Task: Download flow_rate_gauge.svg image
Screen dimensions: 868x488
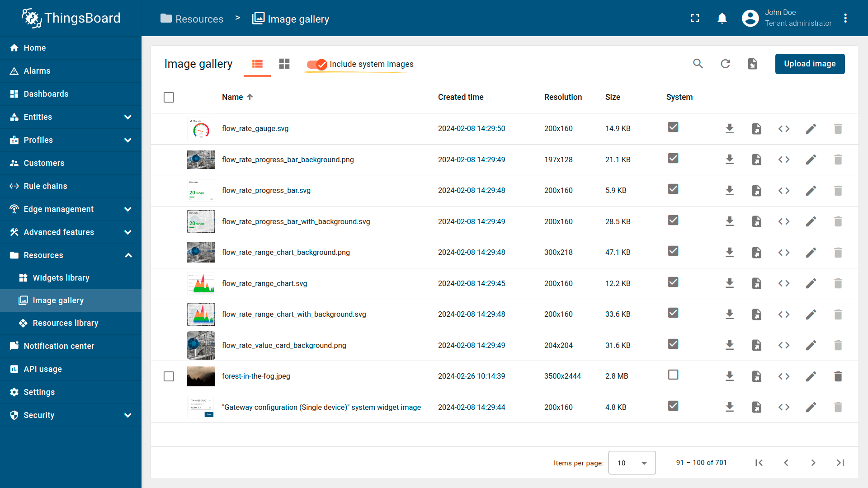Action: [729, 129]
